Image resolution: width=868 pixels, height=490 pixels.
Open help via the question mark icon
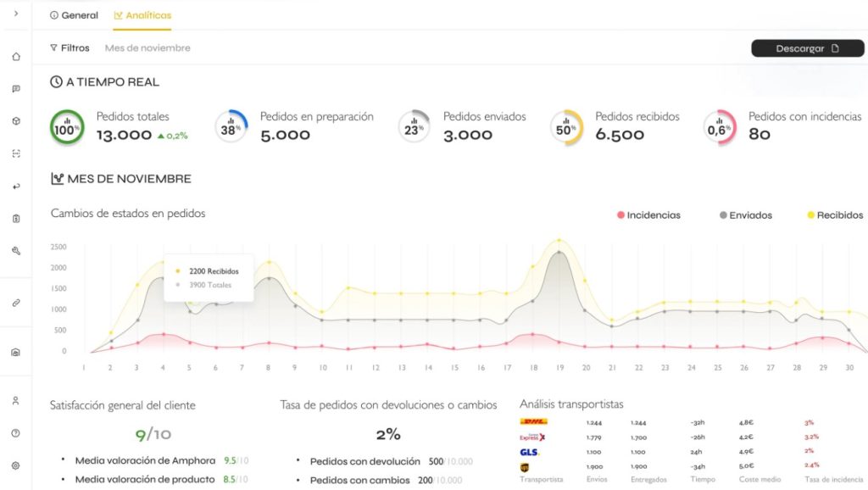pyautogui.click(x=16, y=433)
